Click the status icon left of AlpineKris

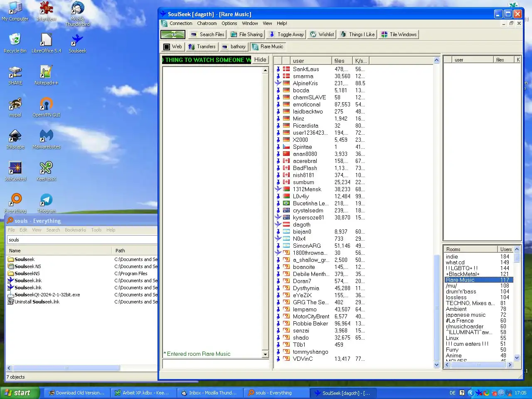click(x=278, y=83)
